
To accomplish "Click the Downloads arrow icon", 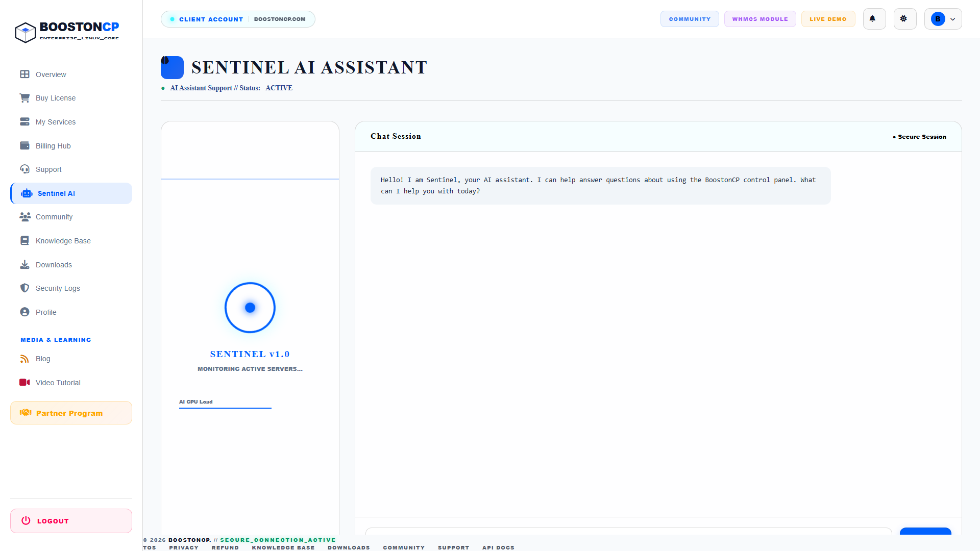I will tap(24, 264).
